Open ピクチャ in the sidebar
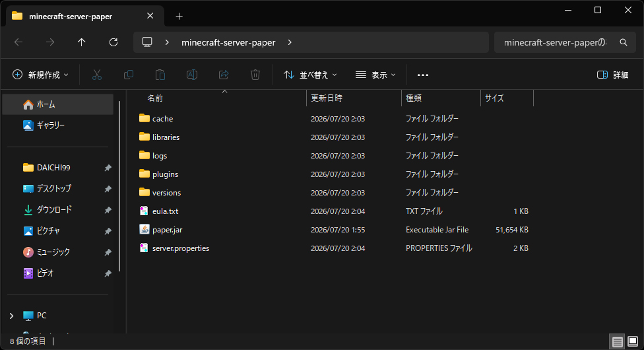Screen dimensions: 644x350 [58, 230]
